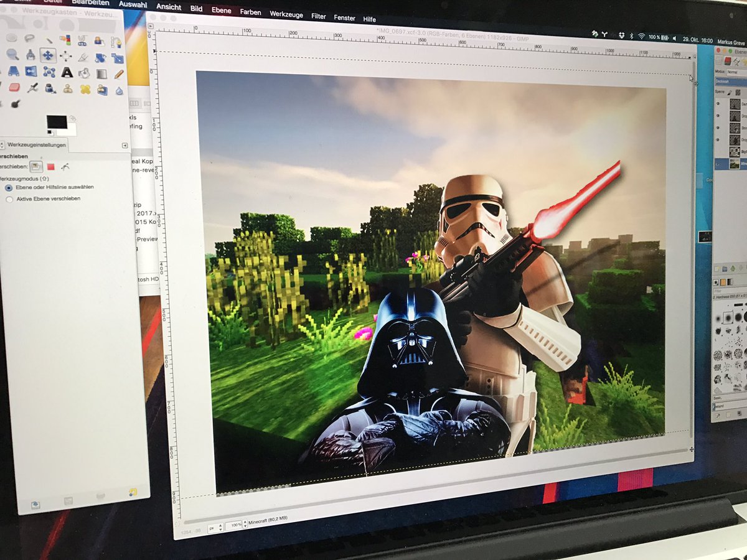Viewport: 747px width, 560px height.
Task: Choose 'Ebene oder Hilfslinie auswählen' radio option
Action: click(9, 187)
